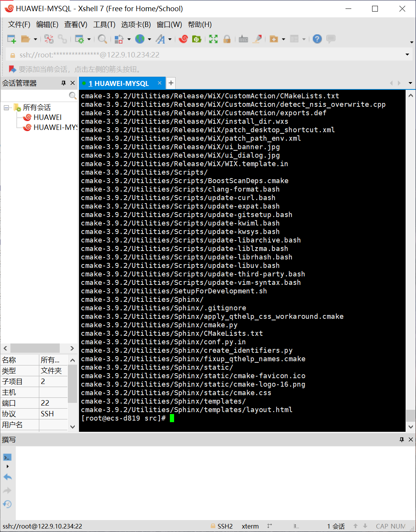The image size is (416, 532).
Task: Open the add-folder icon dropdown arrow
Action: coord(283,39)
